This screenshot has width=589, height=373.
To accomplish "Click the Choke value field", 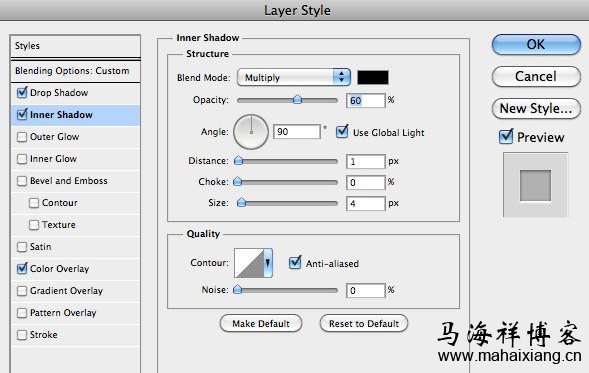I will pyautogui.click(x=365, y=183).
